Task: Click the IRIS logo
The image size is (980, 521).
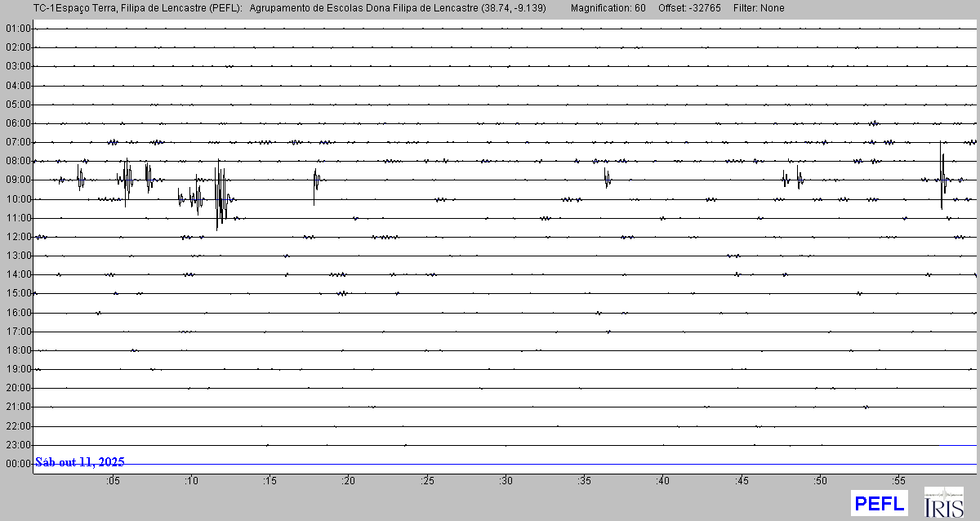Action: coord(943,502)
